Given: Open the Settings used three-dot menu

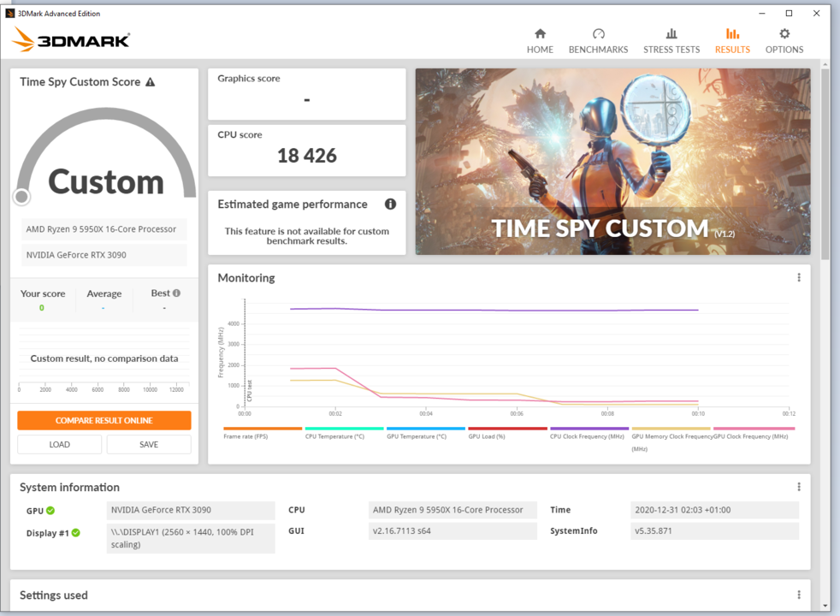Looking at the screenshot, I should coord(799,595).
